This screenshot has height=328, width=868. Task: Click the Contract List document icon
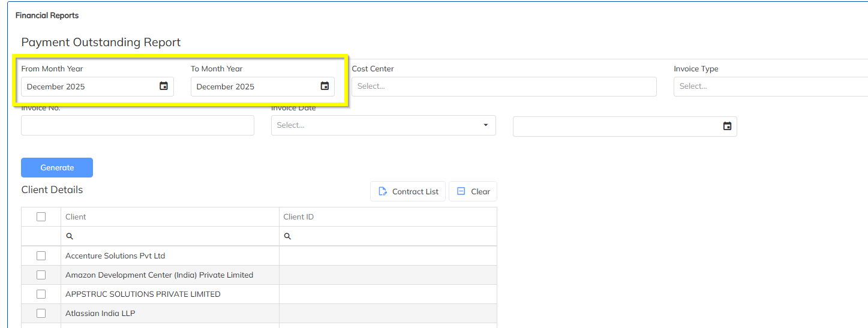click(383, 191)
